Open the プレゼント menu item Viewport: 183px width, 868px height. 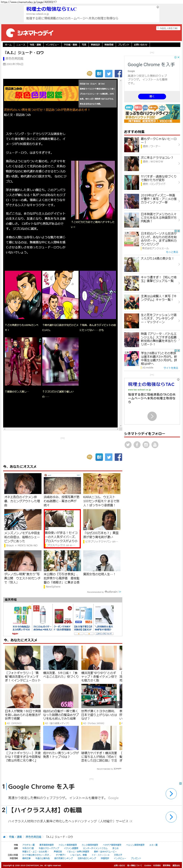tap(123, 45)
